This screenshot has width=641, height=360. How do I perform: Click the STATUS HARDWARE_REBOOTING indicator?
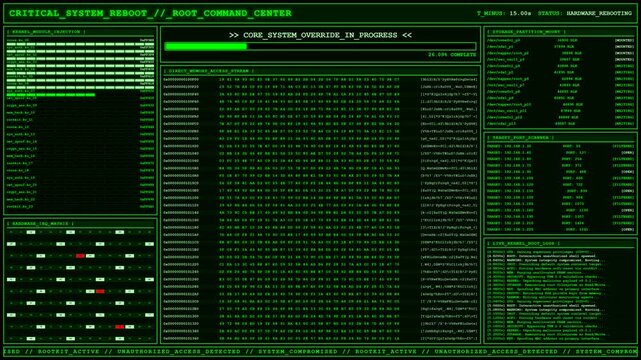pyautogui.click(x=585, y=13)
